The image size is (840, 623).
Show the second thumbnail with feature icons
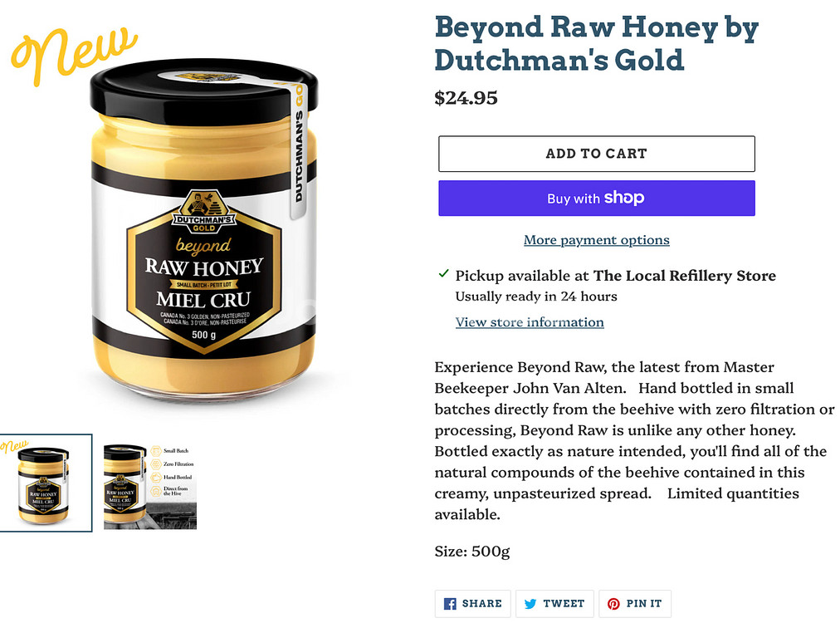click(150, 486)
